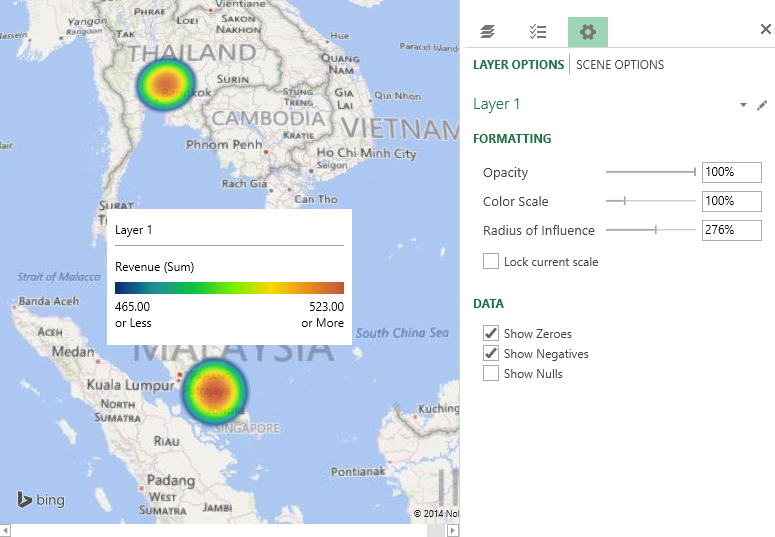Click the Opacity slider track
Image resolution: width=775 pixels, height=537 pixels.
point(650,172)
